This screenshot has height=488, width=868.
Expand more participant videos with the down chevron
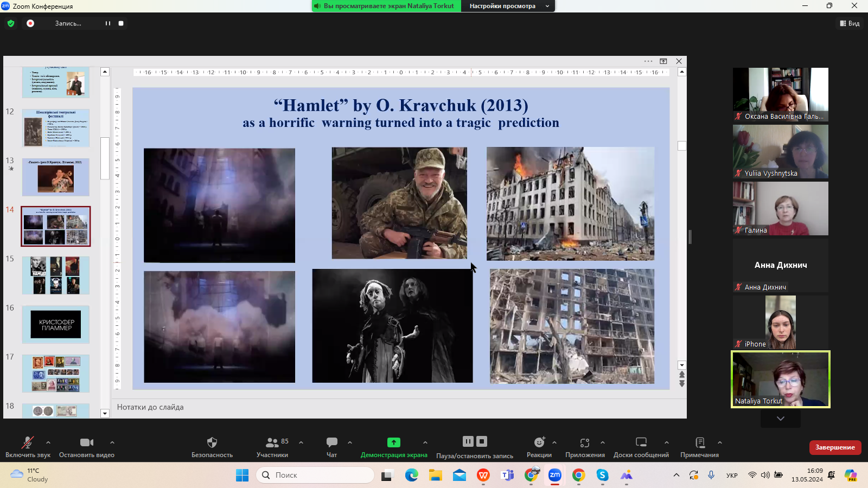[x=780, y=419]
